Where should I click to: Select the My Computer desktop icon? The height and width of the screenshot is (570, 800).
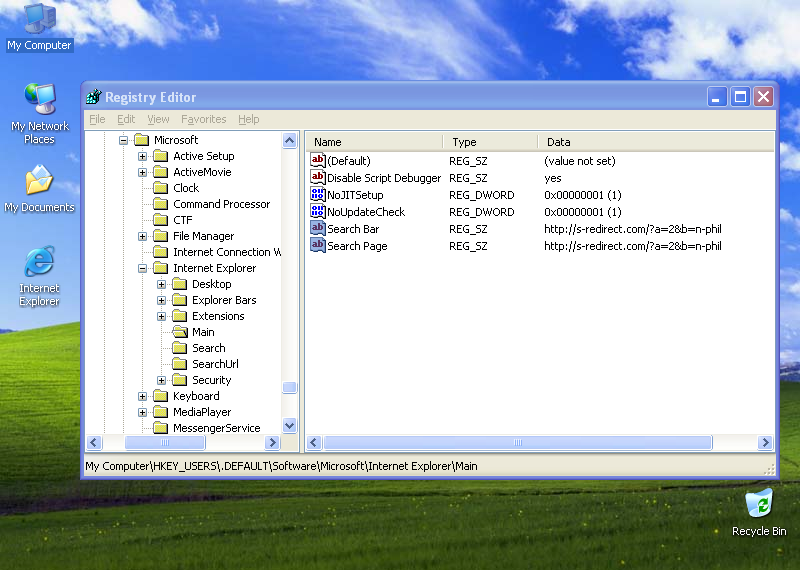click(39, 27)
